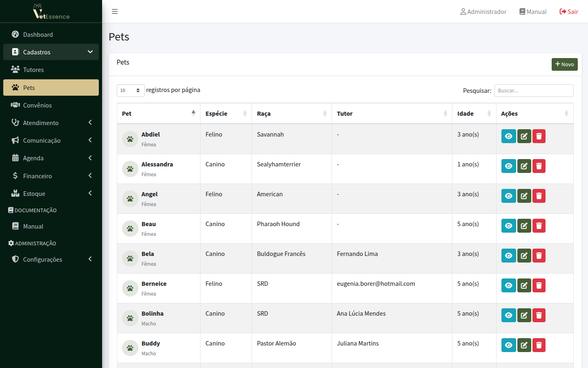View details of pet Beau
Screen dimensions: 588x368
point(509,226)
